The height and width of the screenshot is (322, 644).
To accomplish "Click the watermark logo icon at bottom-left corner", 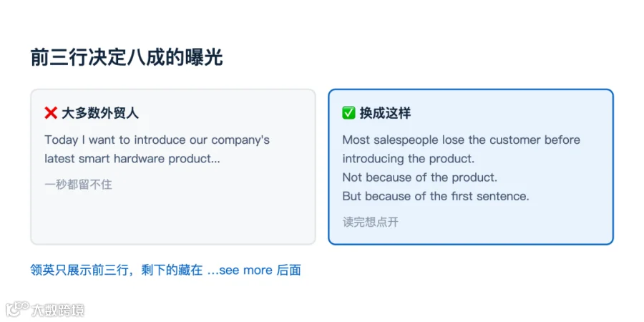I will (17, 309).
